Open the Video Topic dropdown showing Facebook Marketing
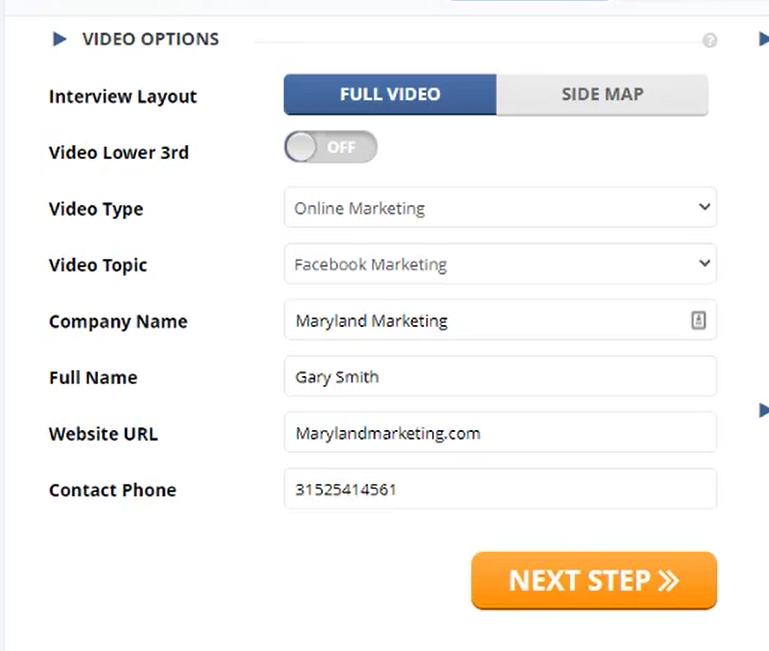 [500, 265]
